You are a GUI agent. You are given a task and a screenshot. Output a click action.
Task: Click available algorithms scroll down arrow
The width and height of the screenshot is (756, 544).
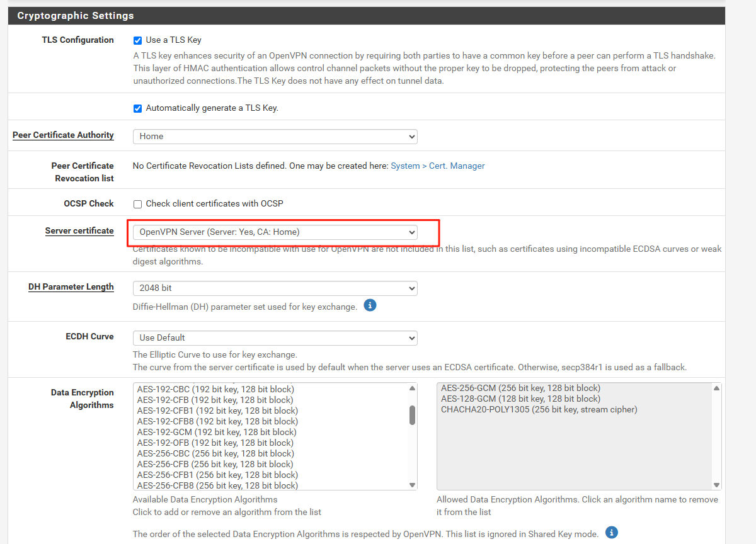click(413, 485)
